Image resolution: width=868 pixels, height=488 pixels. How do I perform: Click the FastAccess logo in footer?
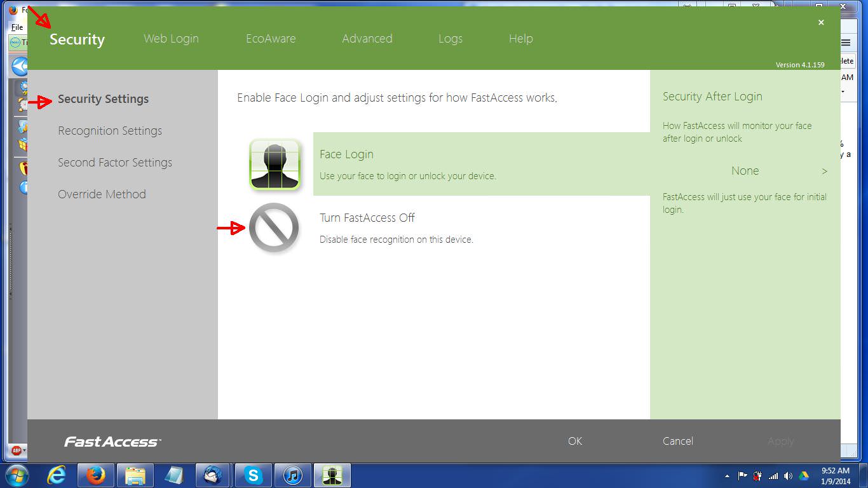point(112,442)
